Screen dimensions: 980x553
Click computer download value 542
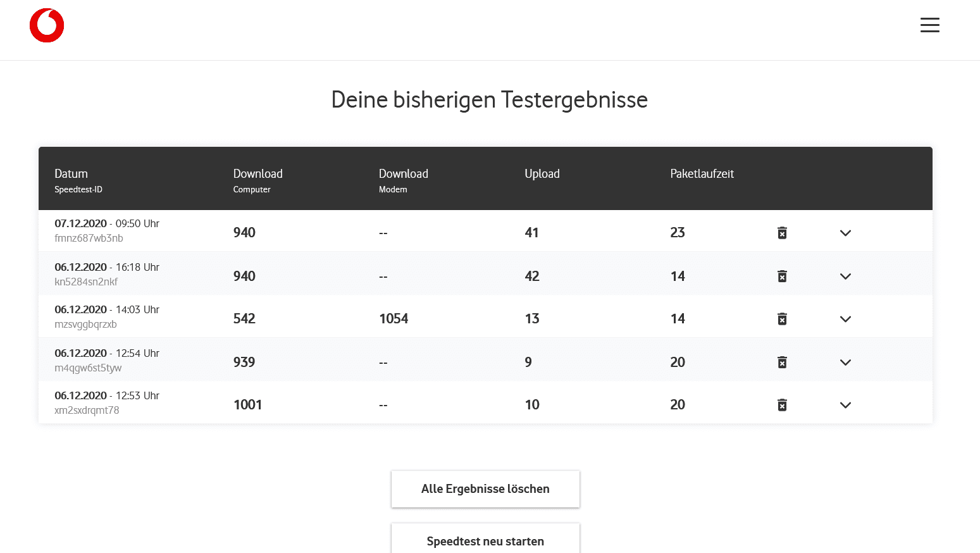[244, 319]
